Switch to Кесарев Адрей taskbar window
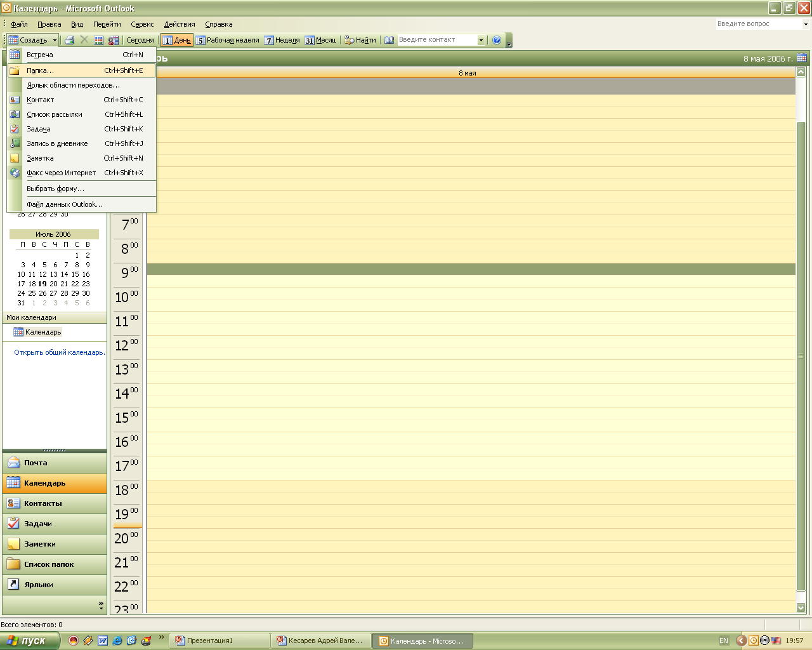This screenshot has width=812, height=650. [321, 640]
